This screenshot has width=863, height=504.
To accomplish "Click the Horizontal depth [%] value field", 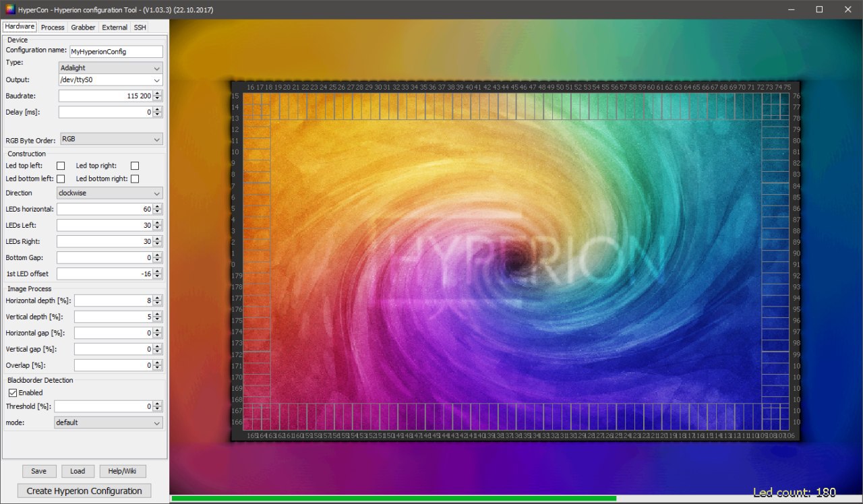I will click(x=113, y=301).
